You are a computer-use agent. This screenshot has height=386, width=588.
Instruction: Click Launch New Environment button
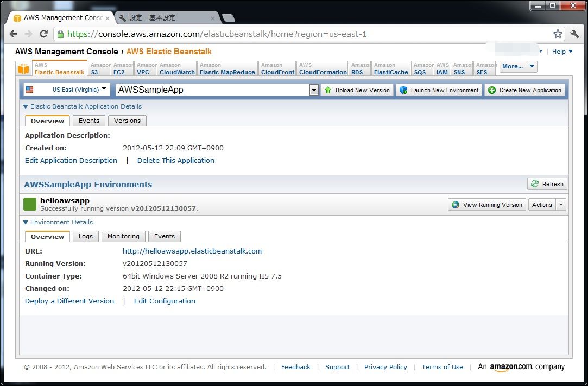pyautogui.click(x=439, y=90)
